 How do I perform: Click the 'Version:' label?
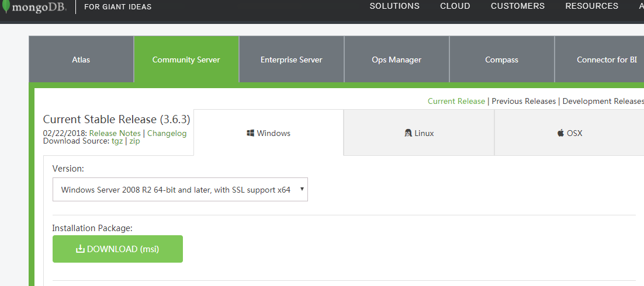68,169
